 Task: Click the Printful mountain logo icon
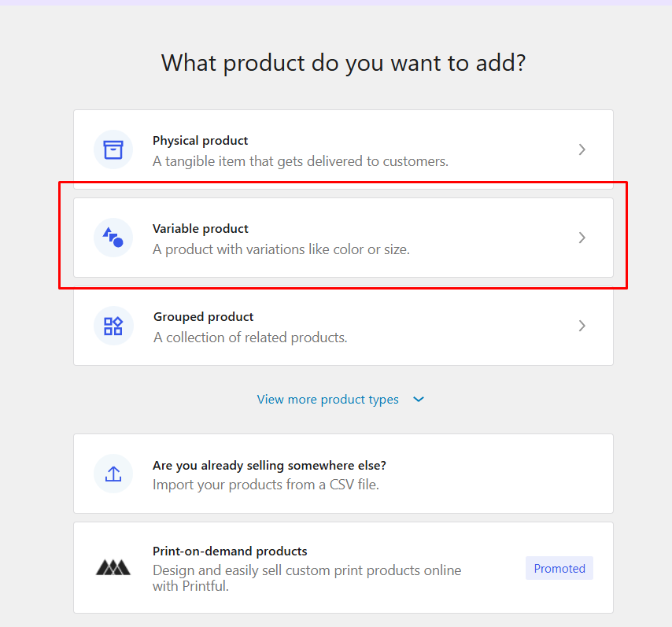point(113,567)
